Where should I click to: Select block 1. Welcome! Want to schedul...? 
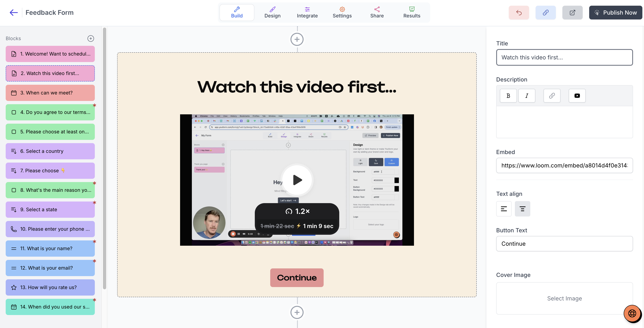tap(50, 54)
